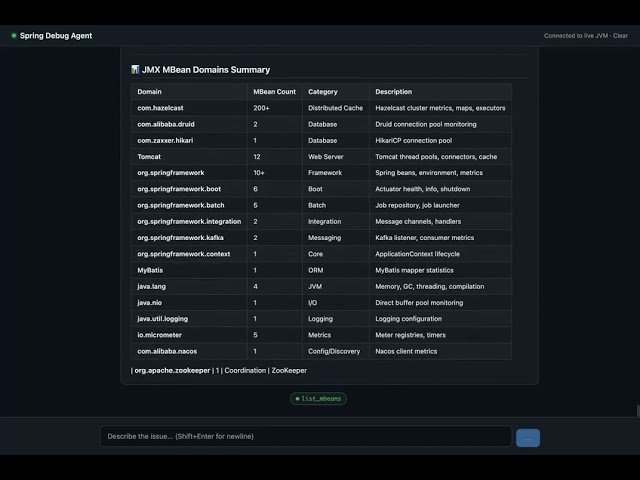
Task: Click the Config/Discovery category cell
Action: click(334, 351)
